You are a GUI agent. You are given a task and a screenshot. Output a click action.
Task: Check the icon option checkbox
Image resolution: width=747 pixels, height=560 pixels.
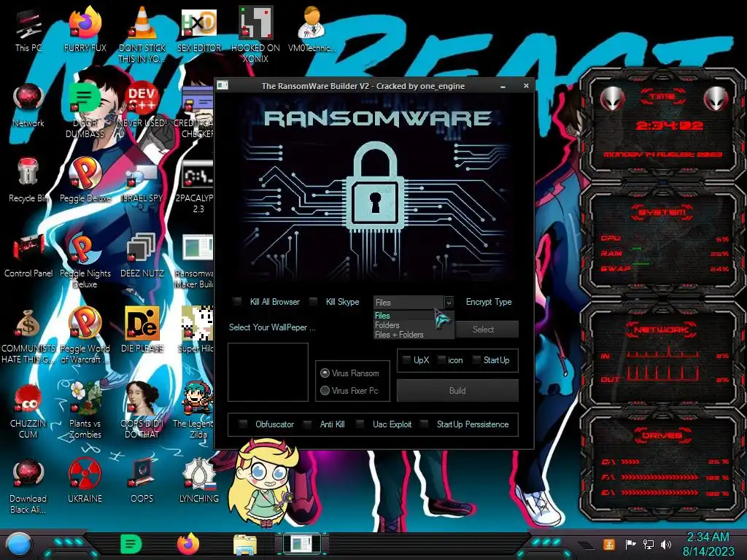point(441,360)
